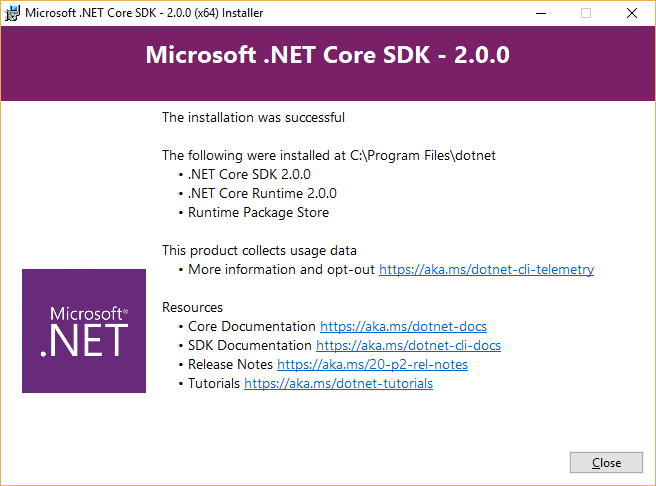Click the 'Runtime Package Store' list item
This screenshot has width=656, height=486.
coord(259,212)
